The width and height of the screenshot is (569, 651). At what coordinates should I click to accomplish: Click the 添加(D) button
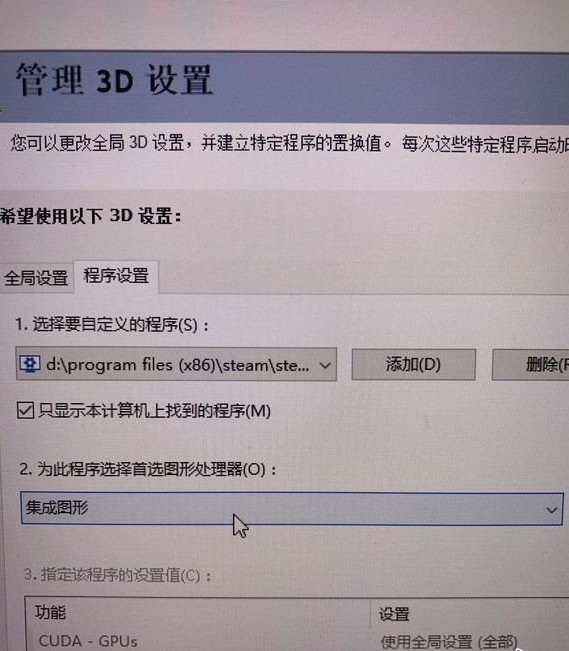click(413, 365)
